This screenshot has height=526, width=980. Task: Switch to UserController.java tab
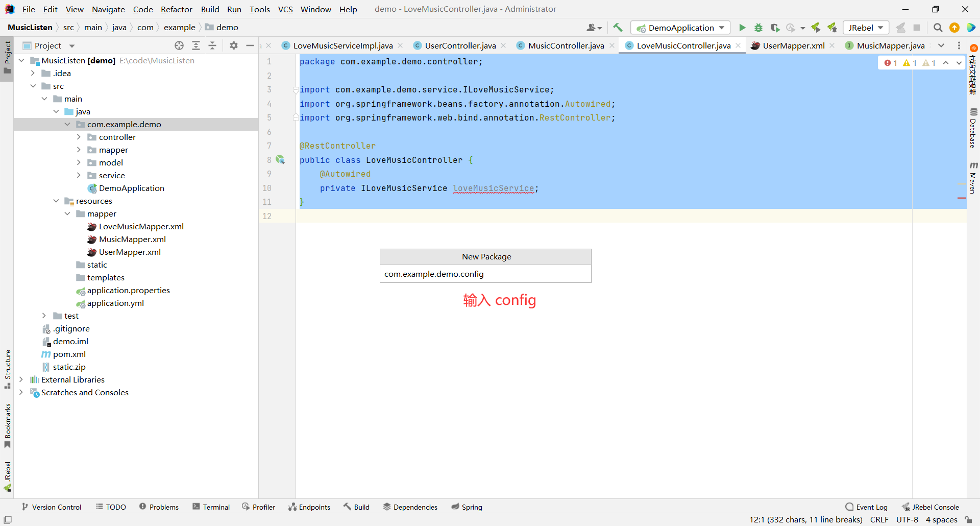coord(460,45)
